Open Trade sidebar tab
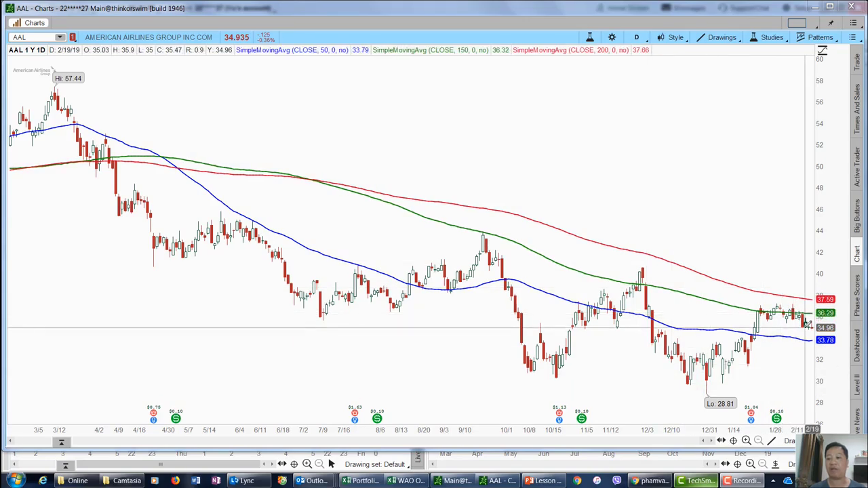Image resolution: width=868 pixels, height=488 pixels. (x=856, y=62)
